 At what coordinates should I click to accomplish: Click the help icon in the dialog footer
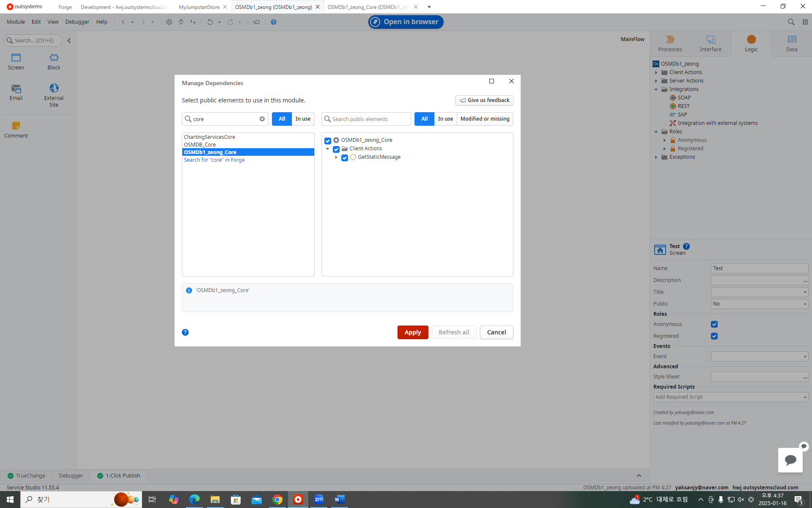pyautogui.click(x=185, y=332)
